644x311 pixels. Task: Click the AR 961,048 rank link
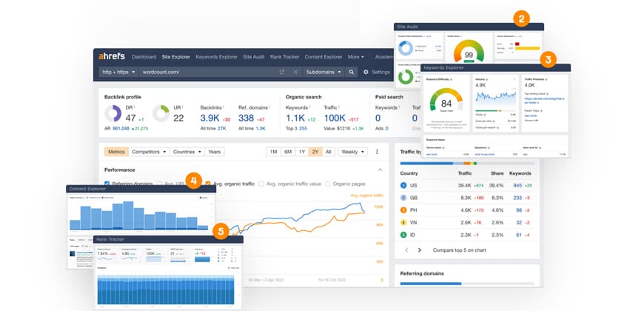pyautogui.click(x=120, y=129)
